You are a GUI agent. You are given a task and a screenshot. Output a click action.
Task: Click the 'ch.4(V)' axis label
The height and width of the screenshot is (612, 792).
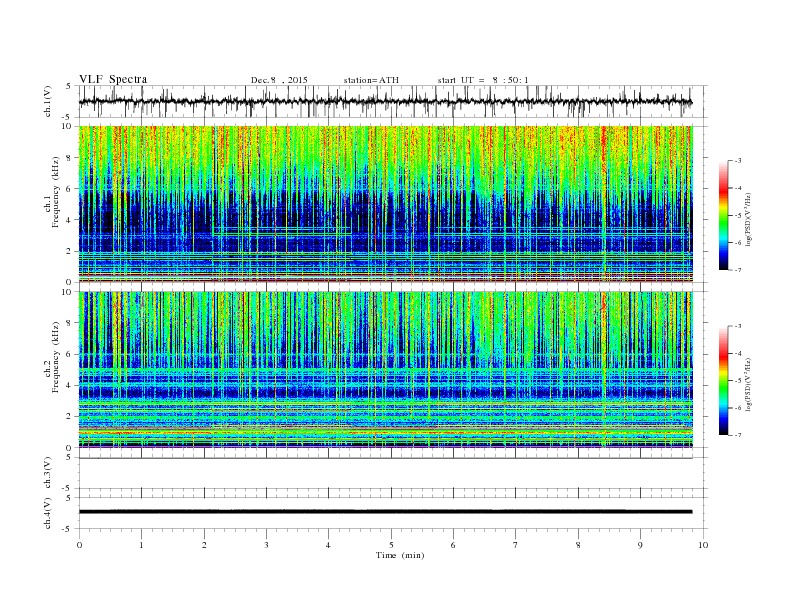pyautogui.click(x=48, y=513)
